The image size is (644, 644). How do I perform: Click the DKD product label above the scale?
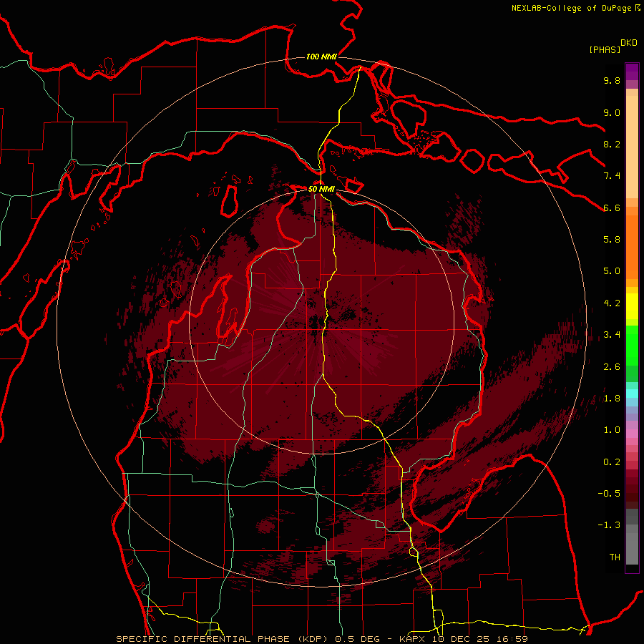[x=629, y=43]
